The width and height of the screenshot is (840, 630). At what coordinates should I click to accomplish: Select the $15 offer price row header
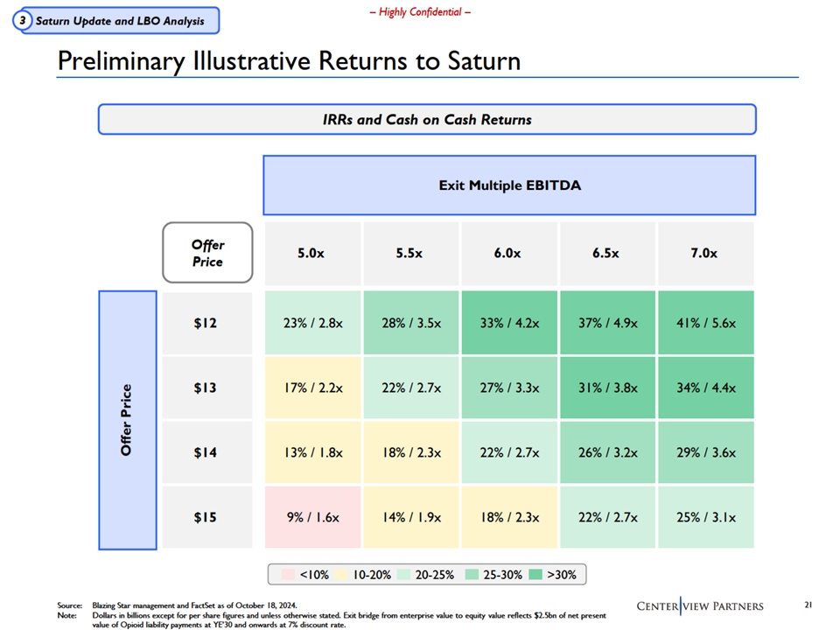(x=205, y=517)
